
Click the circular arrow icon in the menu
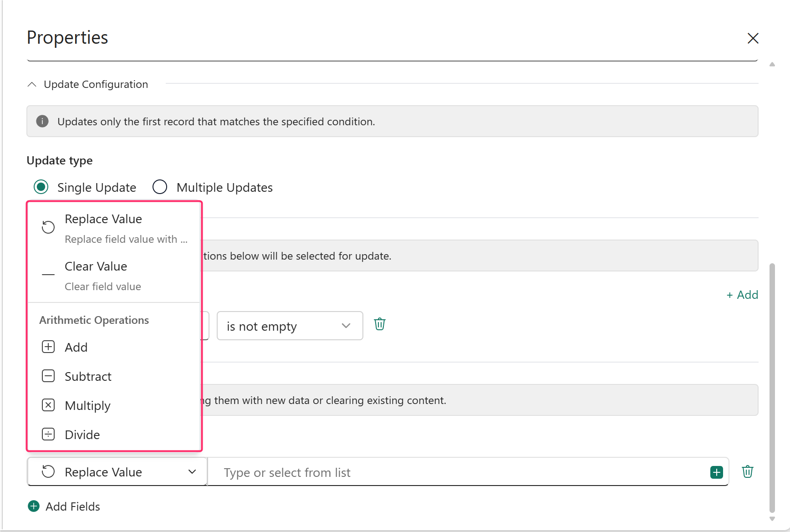tap(48, 227)
